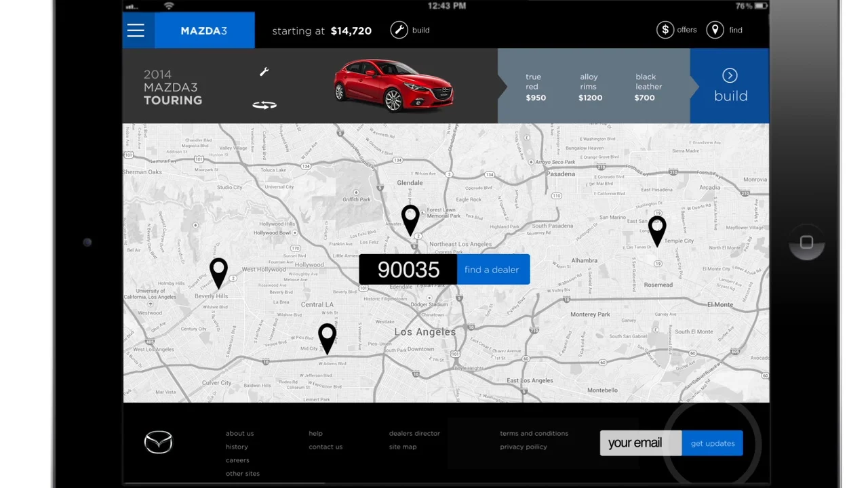Open the contact us link

click(x=325, y=447)
